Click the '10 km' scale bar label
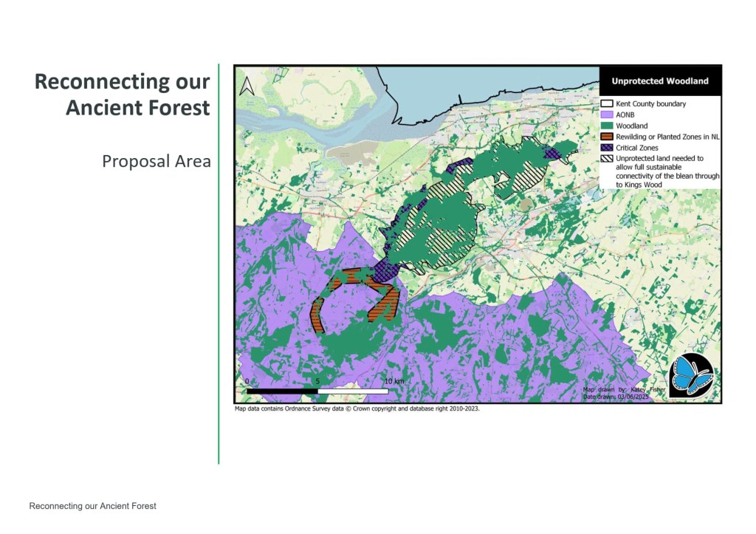 (x=394, y=381)
